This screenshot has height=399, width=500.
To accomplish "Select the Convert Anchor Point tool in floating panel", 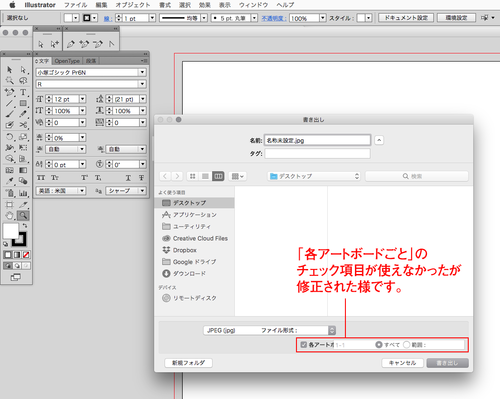I will pos(111,44).
